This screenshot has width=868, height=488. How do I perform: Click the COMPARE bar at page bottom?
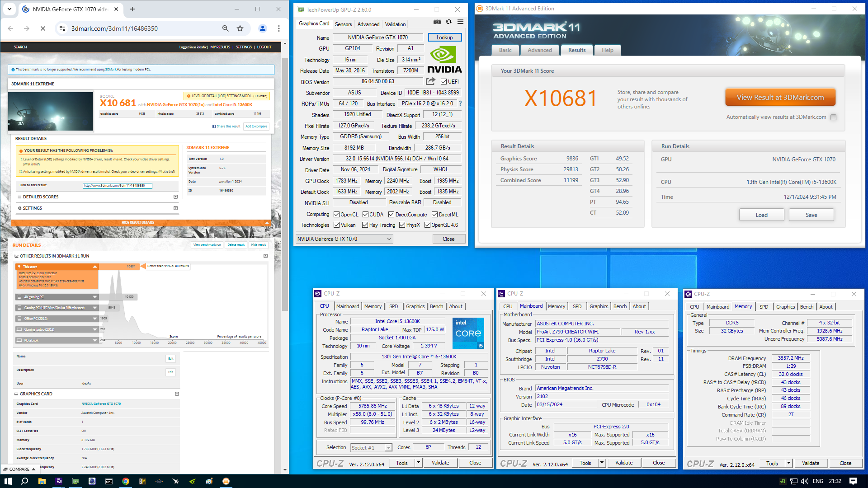point(20,469)
